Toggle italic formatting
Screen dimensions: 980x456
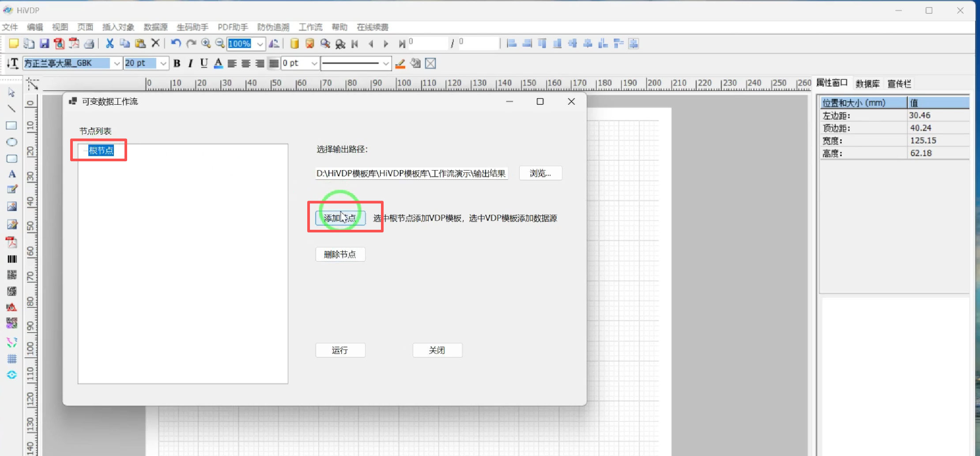click(x=190, y=64)
